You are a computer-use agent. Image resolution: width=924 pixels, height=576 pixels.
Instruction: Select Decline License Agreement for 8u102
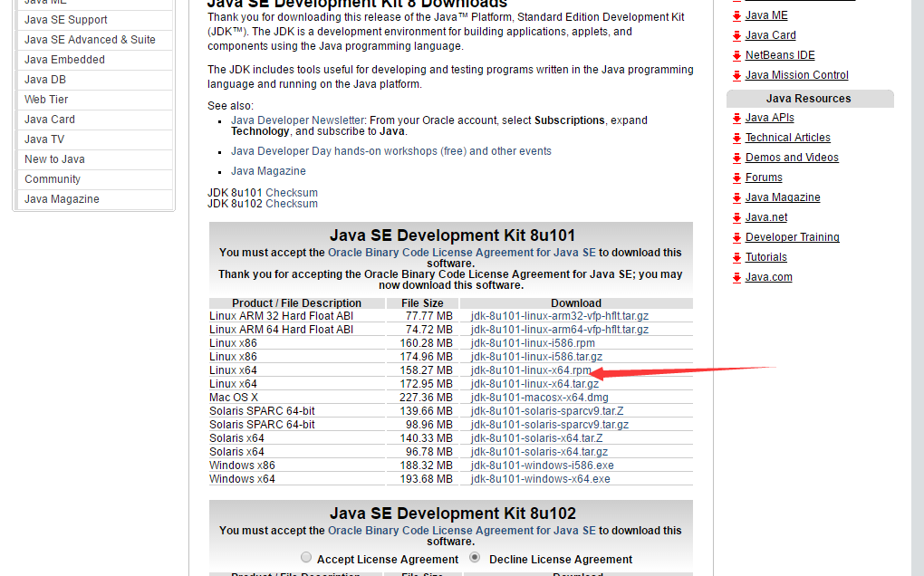[x=475, y=557]
